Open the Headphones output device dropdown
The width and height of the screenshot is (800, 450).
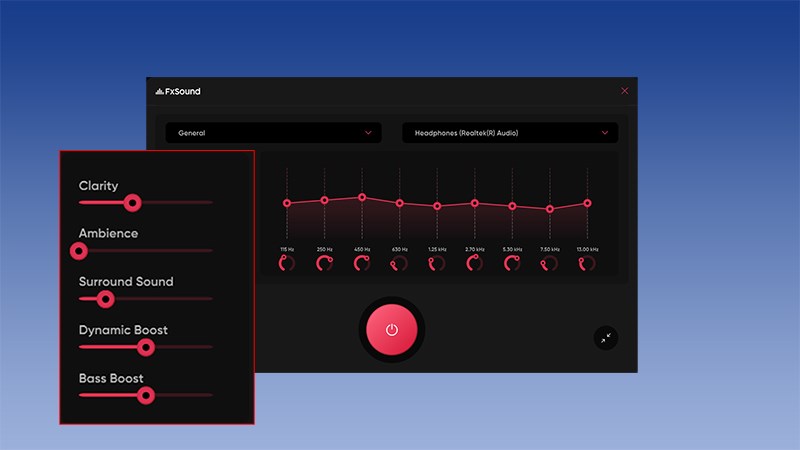[510, 133]
